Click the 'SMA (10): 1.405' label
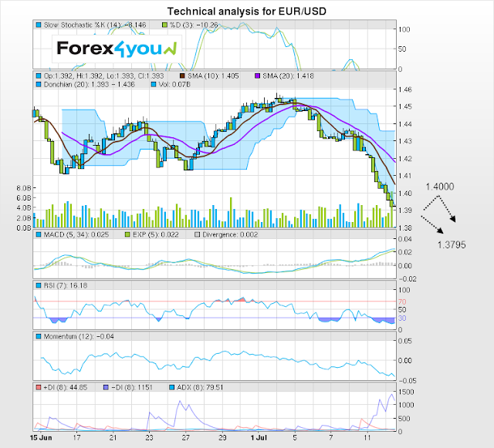 click(x=213, y=76)
